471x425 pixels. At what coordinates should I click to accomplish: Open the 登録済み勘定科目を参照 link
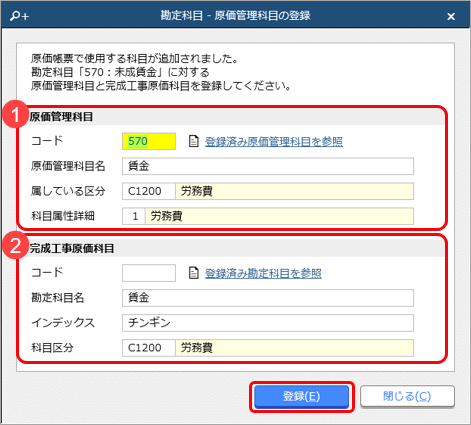tap(263, 273)
